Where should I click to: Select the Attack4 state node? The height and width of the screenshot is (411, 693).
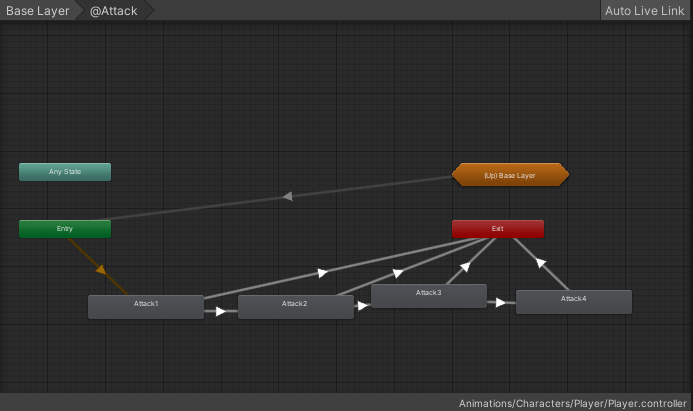pyautogui.click(x=574, y=302)
